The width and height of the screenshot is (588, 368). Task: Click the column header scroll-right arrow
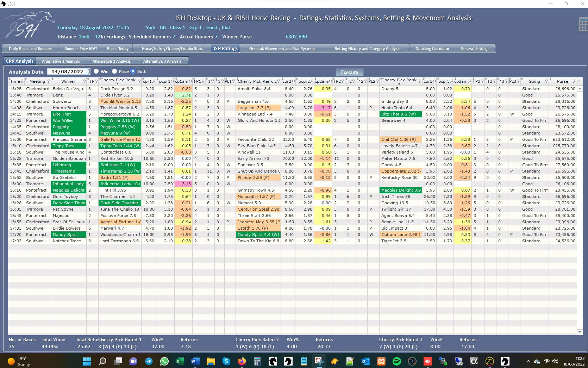(580, 81)
